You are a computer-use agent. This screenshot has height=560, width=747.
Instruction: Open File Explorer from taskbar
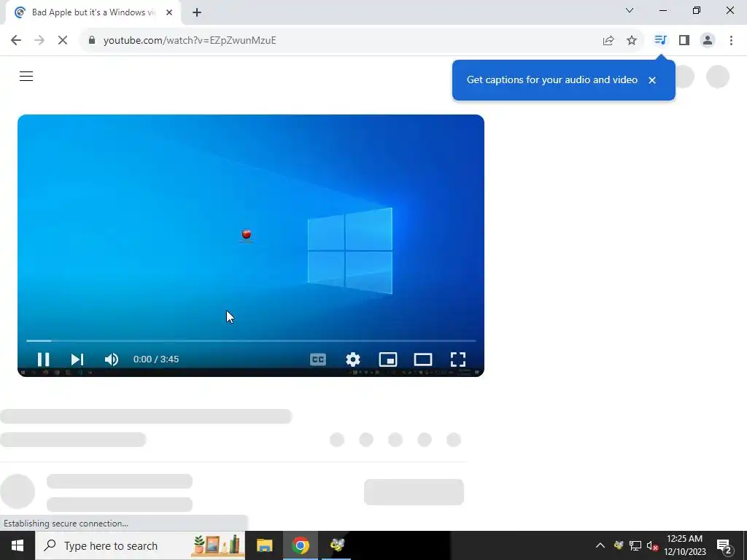[x=264, y=545]
